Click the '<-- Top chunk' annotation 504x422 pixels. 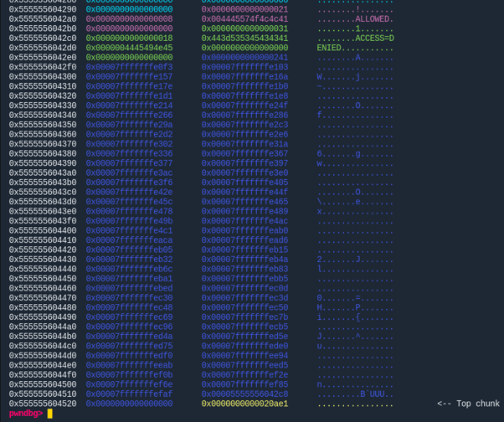pyautogui.click(x=468, y=404)
